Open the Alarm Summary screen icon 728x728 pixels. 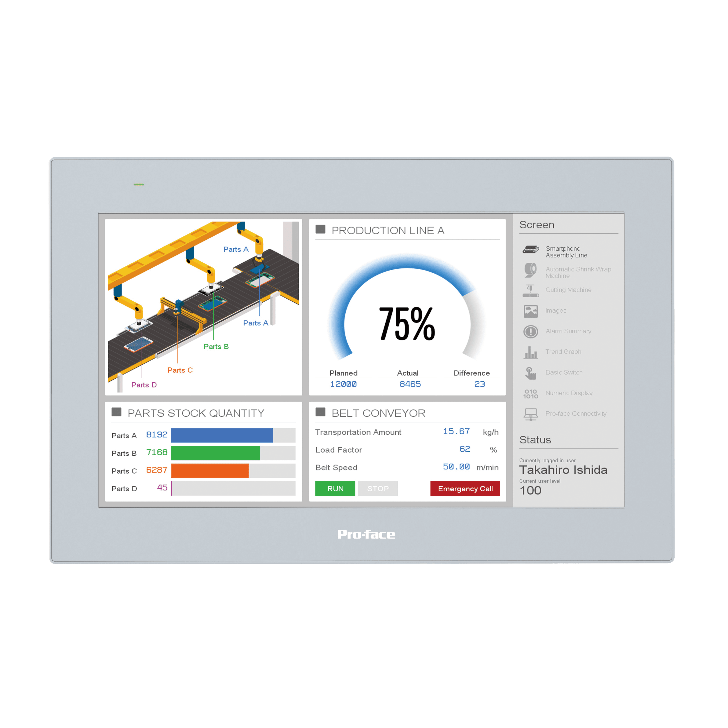point(531,335)
